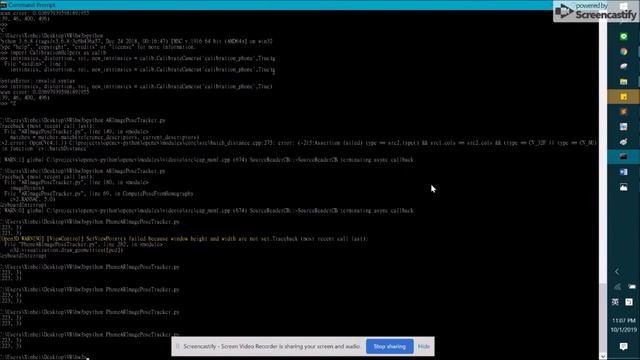Click the Command Prompt scrollbar down arrow

tap(602, 356)
